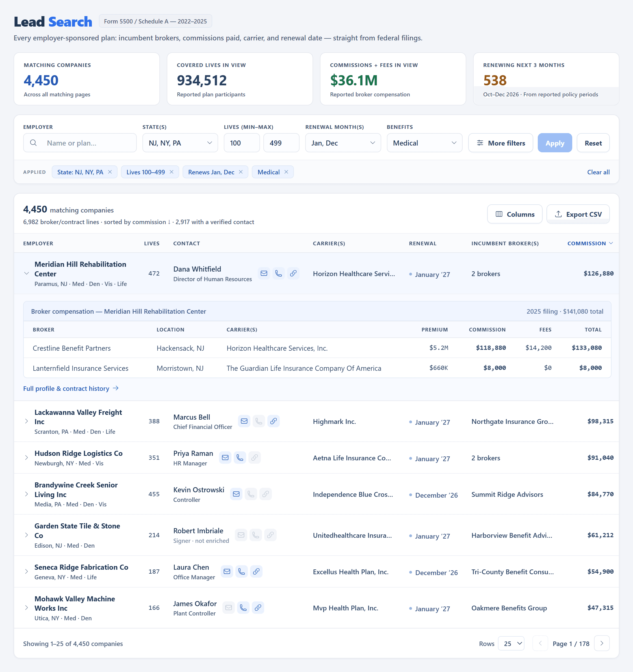Open the Columns chooser
Screen dimensions: 633x672
(x=515, y=214)
